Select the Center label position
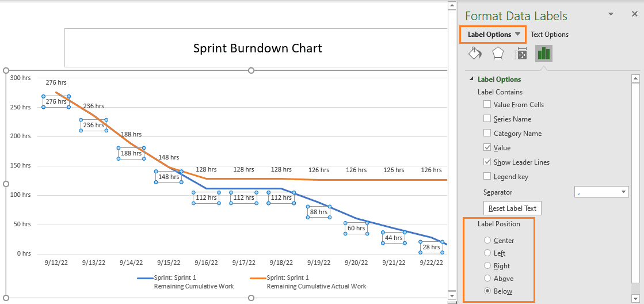 tap(487, 240)
